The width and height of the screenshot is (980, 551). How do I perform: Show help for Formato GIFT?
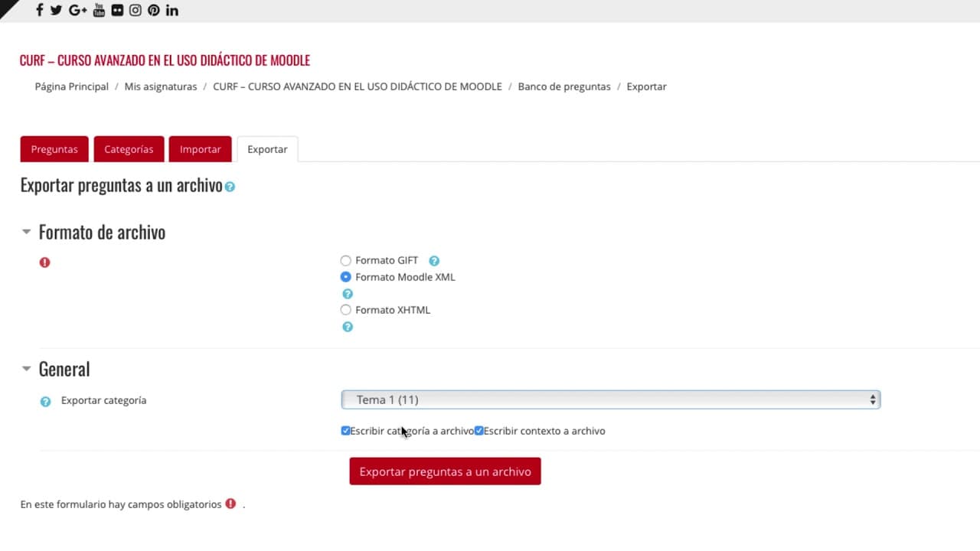click(434, 261)
